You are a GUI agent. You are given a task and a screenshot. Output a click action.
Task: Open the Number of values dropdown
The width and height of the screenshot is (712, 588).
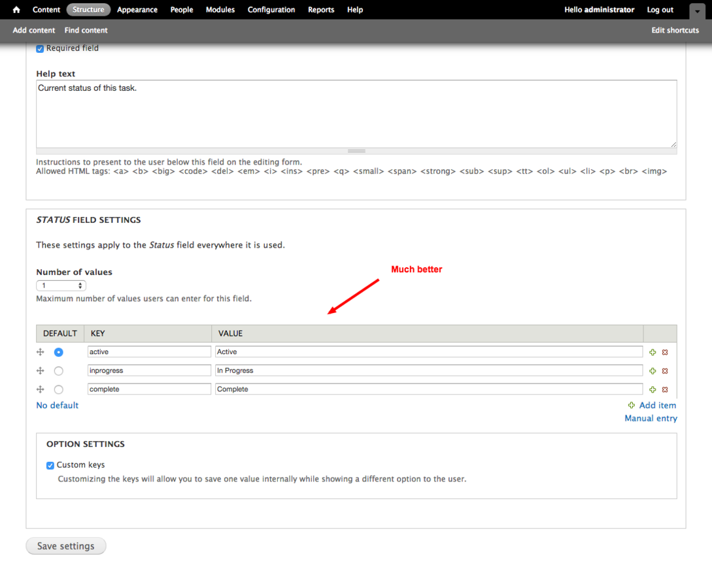(61, 286)
